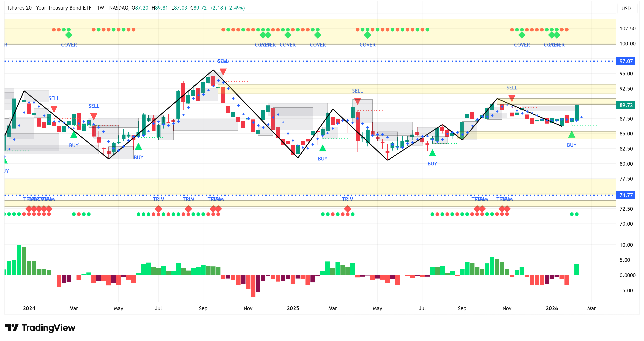Click the 1W timeframe in the chart header
644x341 pixels.
pos(100,8)
